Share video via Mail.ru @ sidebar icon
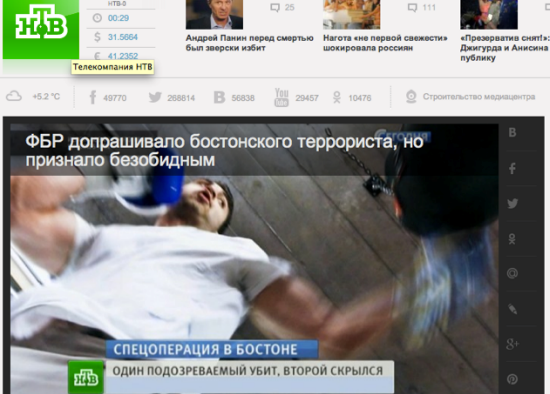 pos(512,273)
